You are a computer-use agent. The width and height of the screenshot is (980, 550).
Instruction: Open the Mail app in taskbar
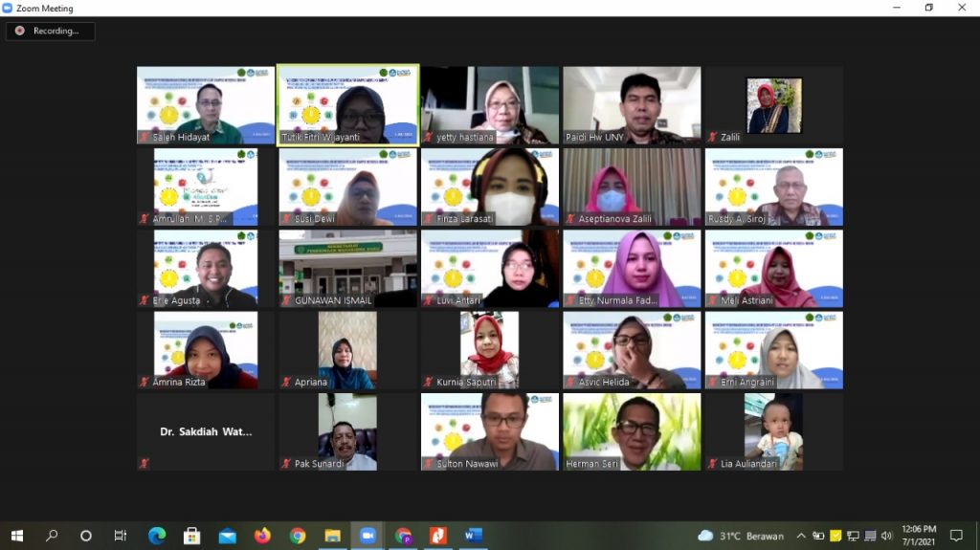[227, 536]
